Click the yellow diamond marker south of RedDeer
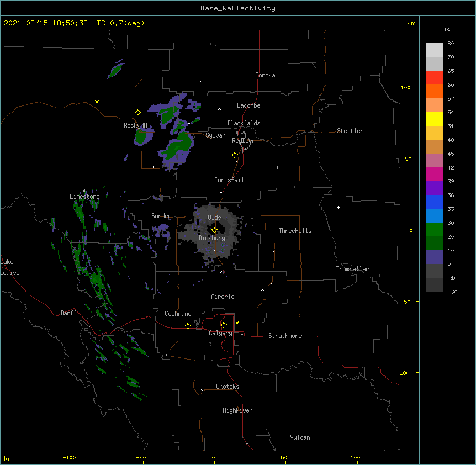 coord(235,155)
